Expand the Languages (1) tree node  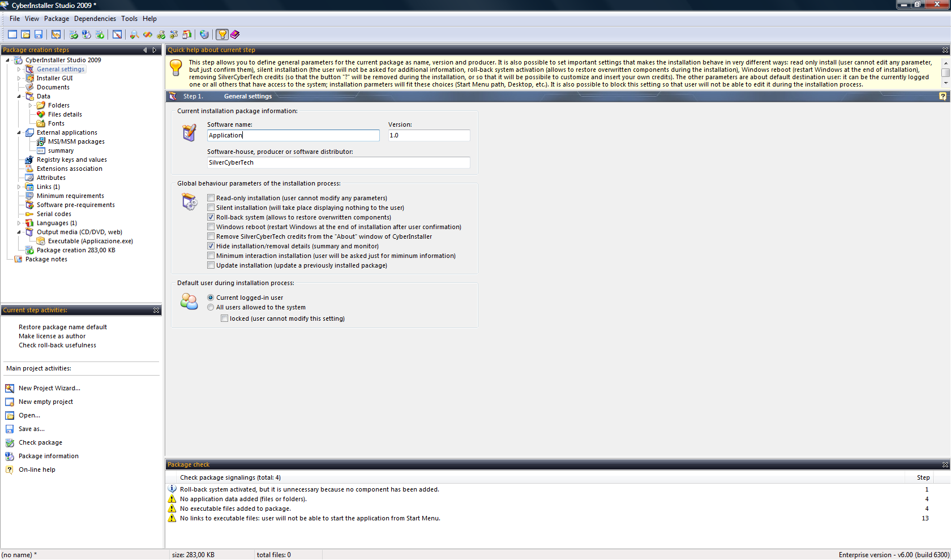19,223
